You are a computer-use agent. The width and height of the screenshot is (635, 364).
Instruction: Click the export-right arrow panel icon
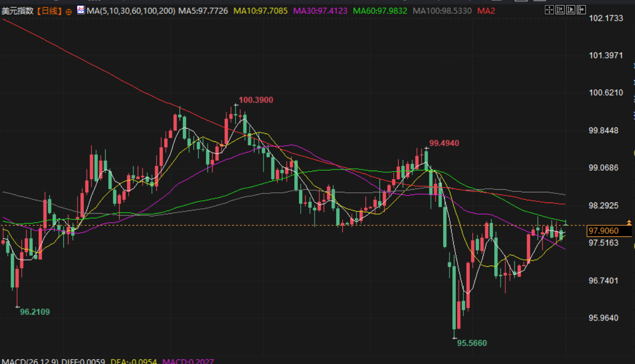581,10
